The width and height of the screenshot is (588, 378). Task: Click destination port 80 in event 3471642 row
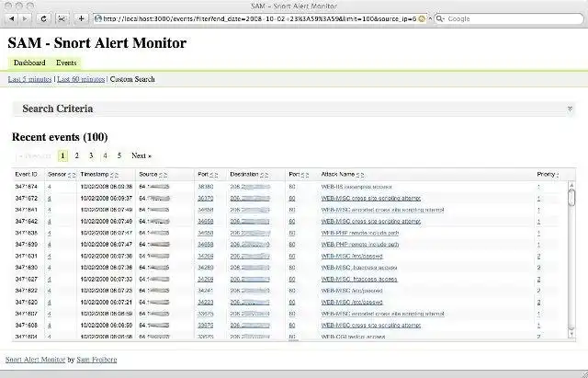click(292, 222)
